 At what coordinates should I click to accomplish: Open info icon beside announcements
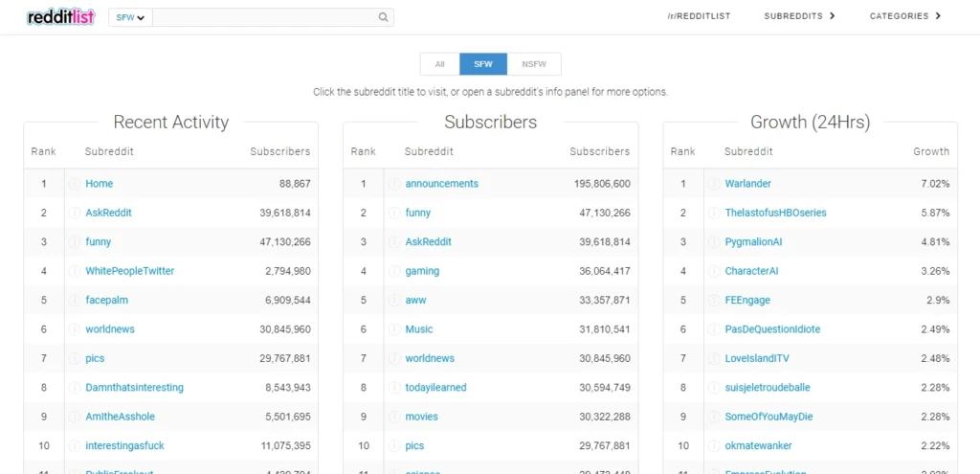(x=394, y=184)
